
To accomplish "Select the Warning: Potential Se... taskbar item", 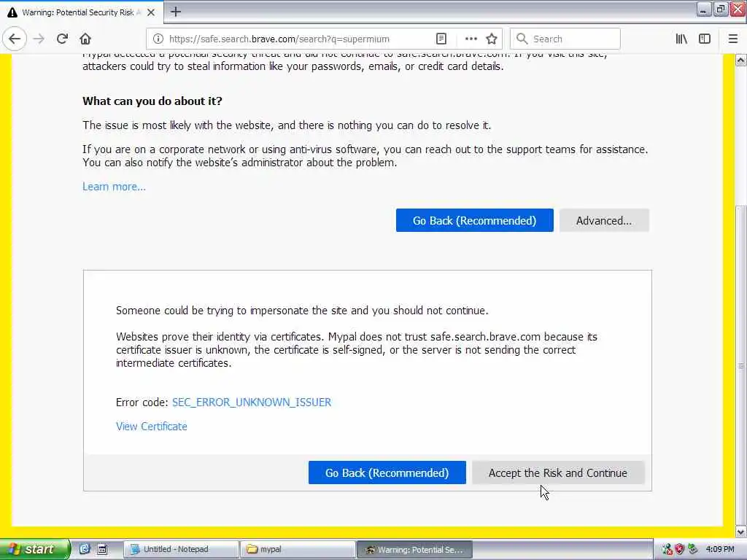I will click(414, 549).
